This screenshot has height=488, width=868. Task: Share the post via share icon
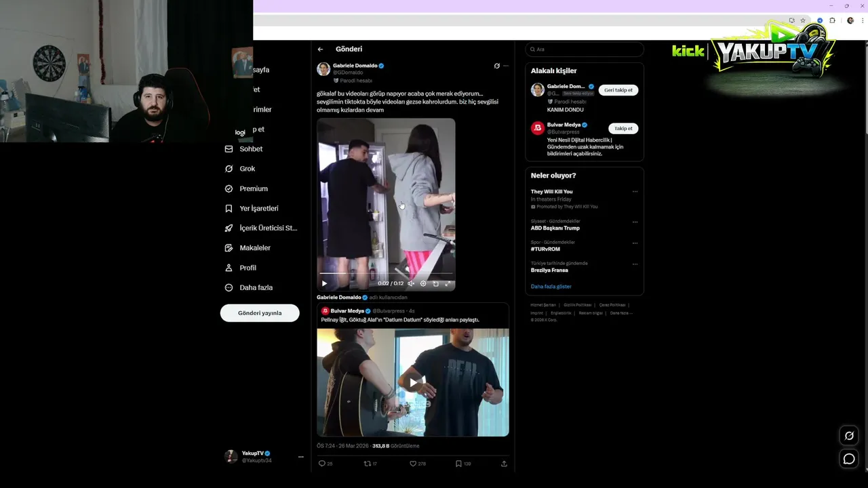click(x=504, y=464)
